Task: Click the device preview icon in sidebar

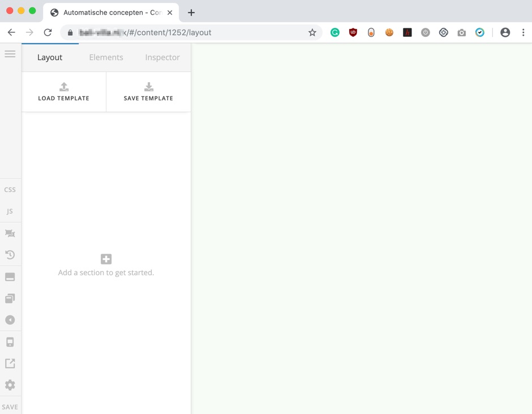Action: coord(10,342)
